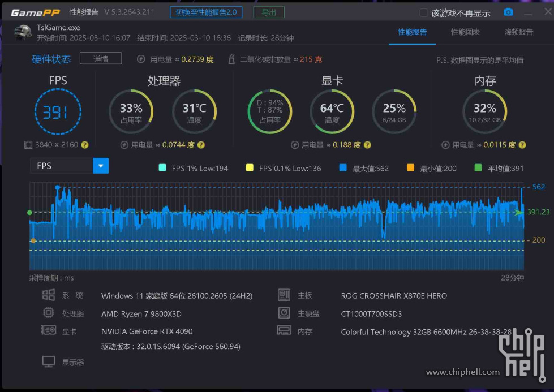Click the orange minimum FPS marker on chart
This screenshot has width=554, height=392.
[x=33, y=240]
